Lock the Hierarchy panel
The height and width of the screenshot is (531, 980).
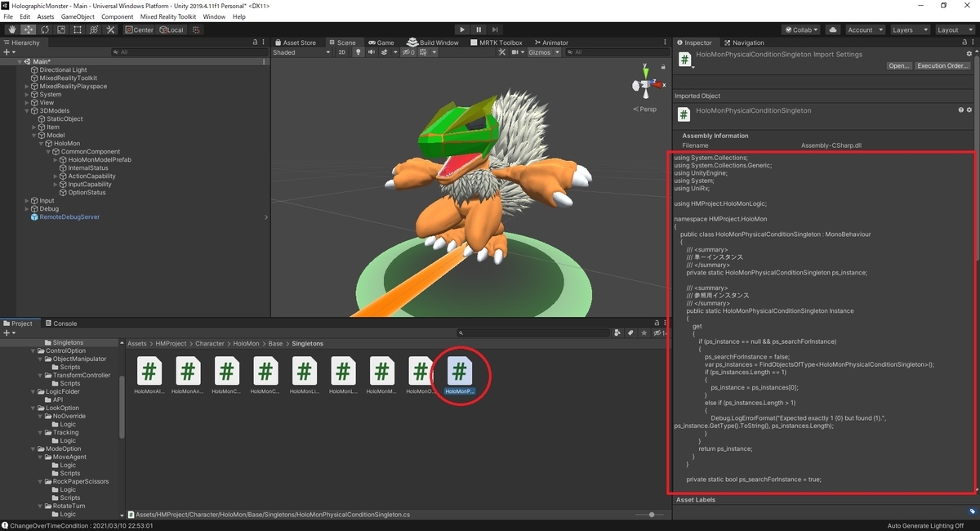254,42
